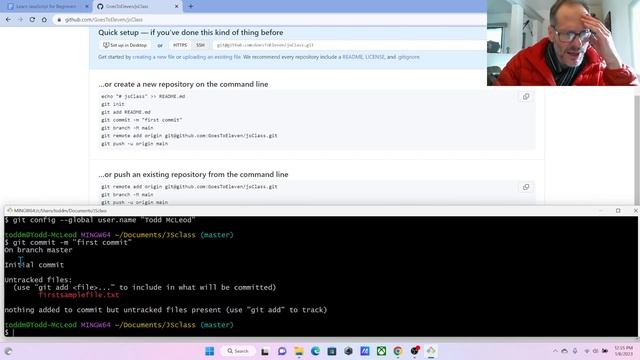Select the GoesToEleven/jsClass tab
The width and height of the screenshot is (640, 360).
click(138, 6)
